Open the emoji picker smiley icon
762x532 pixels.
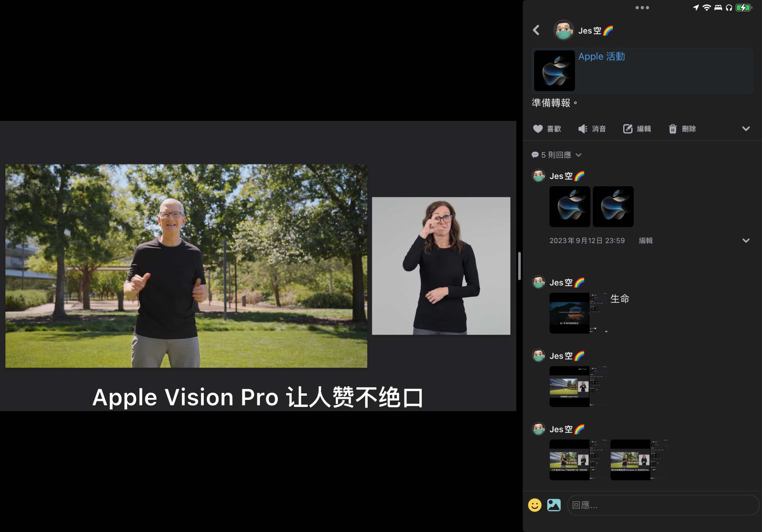(535, 505)
